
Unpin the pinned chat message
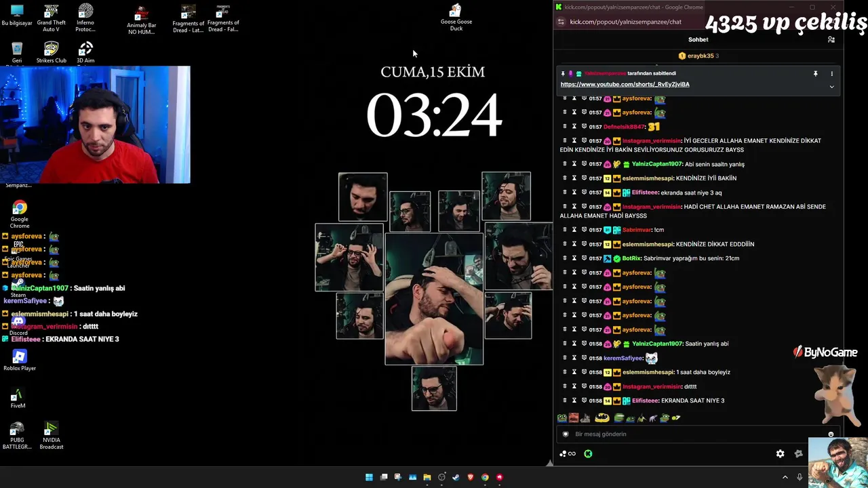[x=815, y=73]
